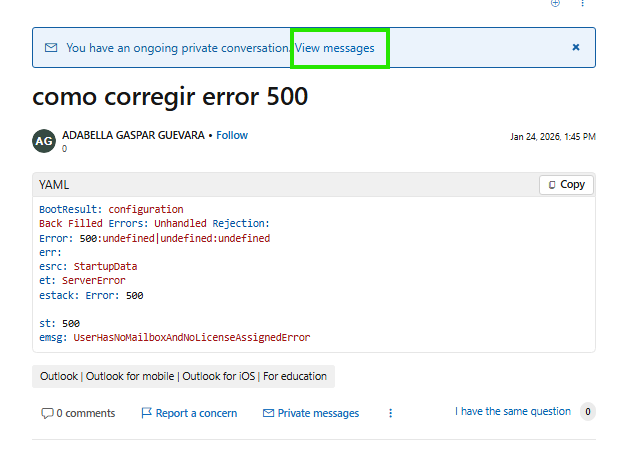Click the YAML code block header label
This screenshot has width=617, height=454.
point(54,185)
